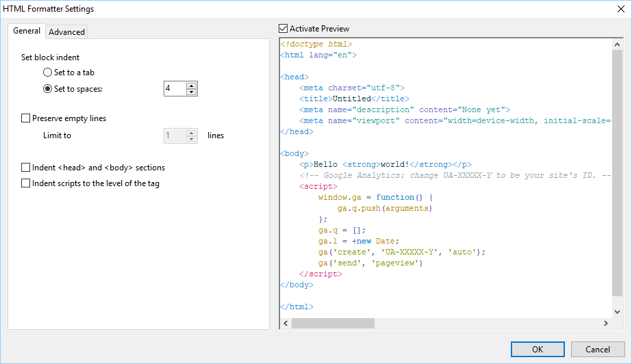Click the closing '</body>' tag in preview

click(x=297, y=285)
